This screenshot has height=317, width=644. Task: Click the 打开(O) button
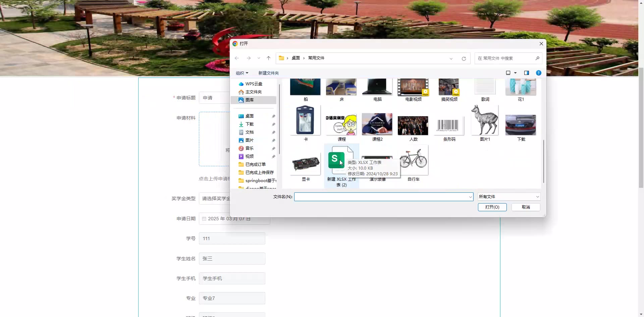[x=492, y=207]
